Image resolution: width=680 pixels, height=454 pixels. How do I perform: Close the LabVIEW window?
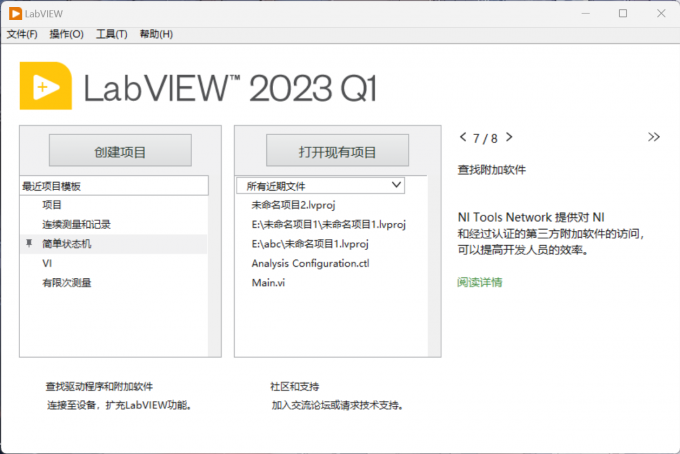pyautogui.click(x=661, y=13)
